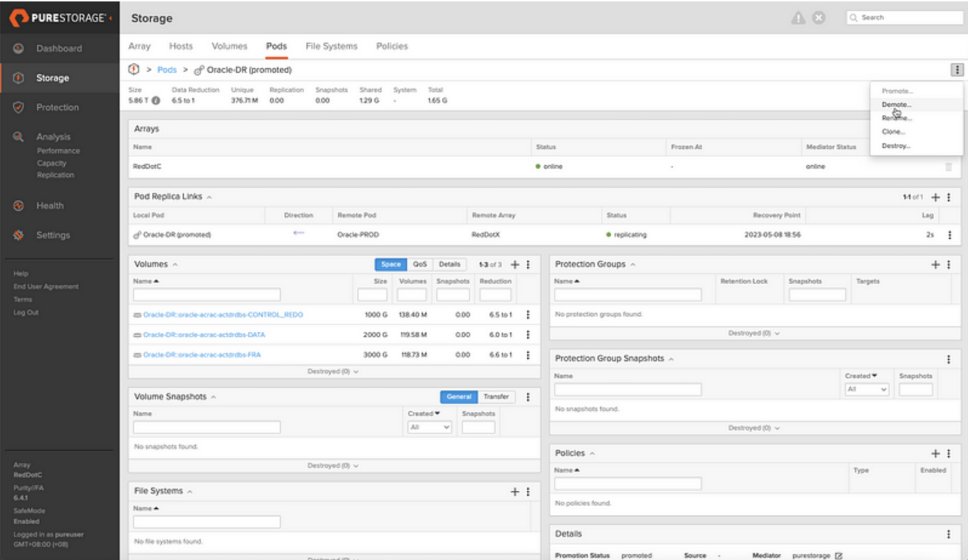The width and height of the screenshot is (968, 560).
Task: Click the Search field at top
Action: tap(904, 17)
